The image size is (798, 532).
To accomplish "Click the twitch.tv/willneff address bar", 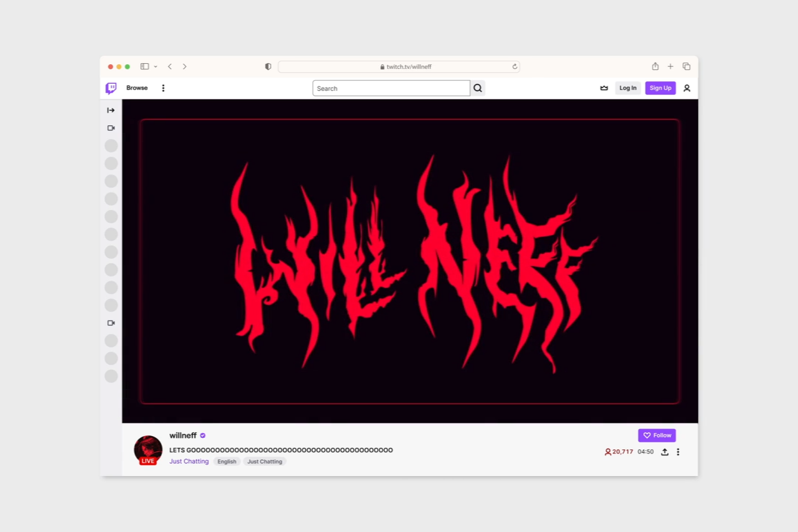I will click(x=399, y=66).
